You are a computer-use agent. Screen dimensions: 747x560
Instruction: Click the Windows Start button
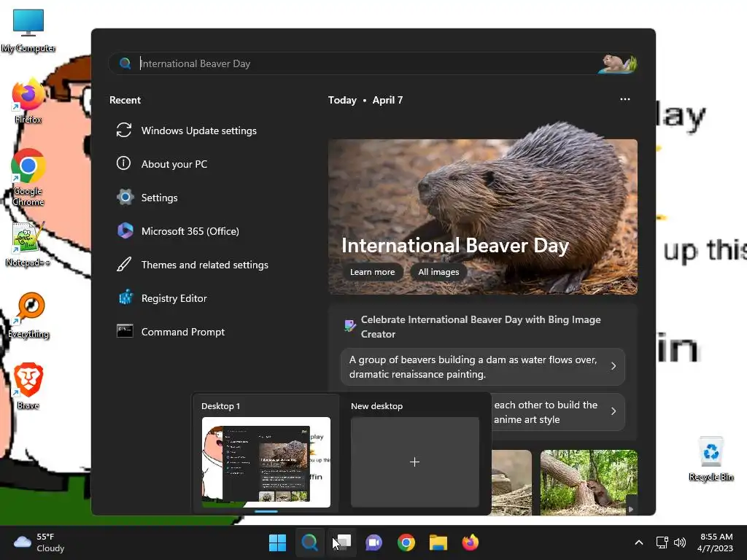(x=277, y=542)
